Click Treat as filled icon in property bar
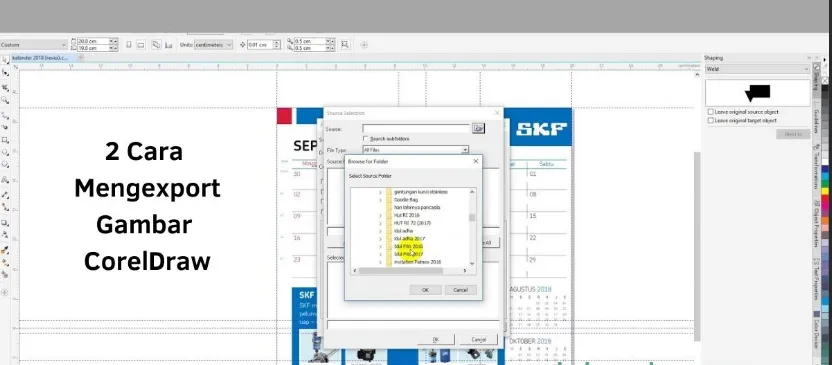The image size is (832, 365). tap(345, 45)
